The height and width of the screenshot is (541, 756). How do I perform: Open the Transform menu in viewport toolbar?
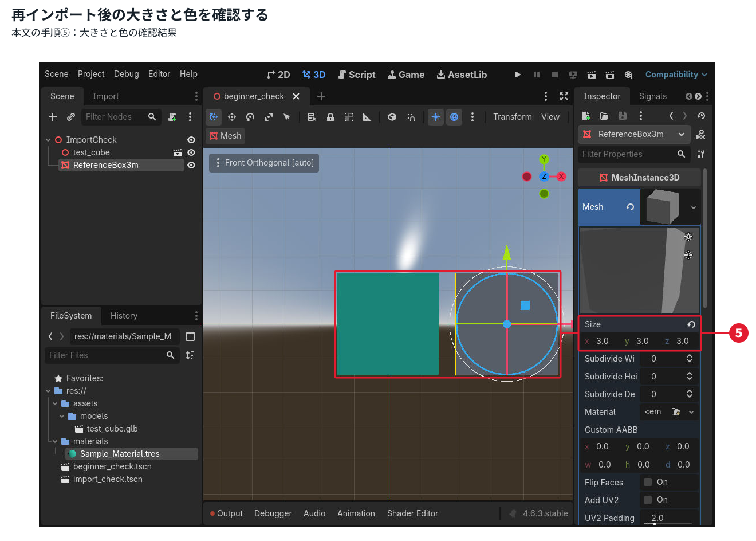coord(513,117)
